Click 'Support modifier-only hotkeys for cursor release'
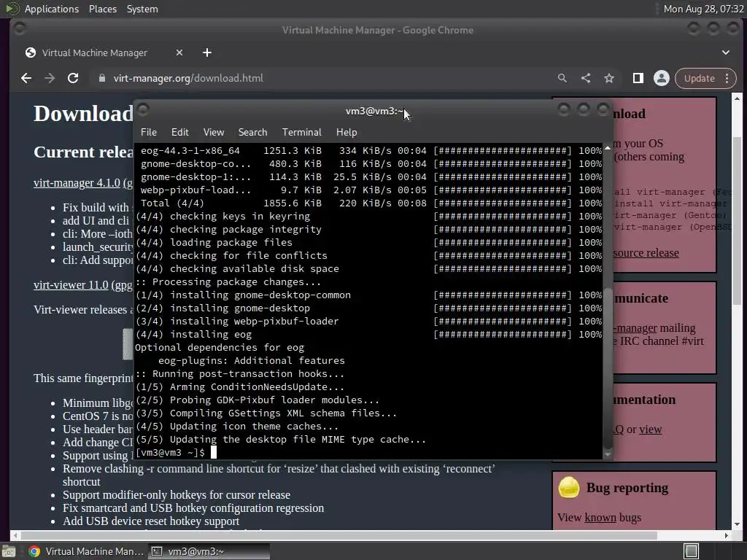747x560 pixels. pyautogui.click(x=177, y=495)
